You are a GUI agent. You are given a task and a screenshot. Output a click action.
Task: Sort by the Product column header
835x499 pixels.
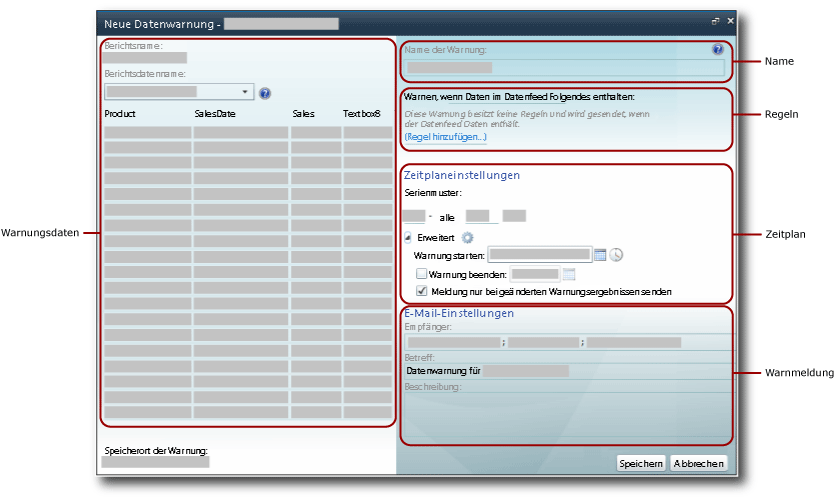point(120,114)
